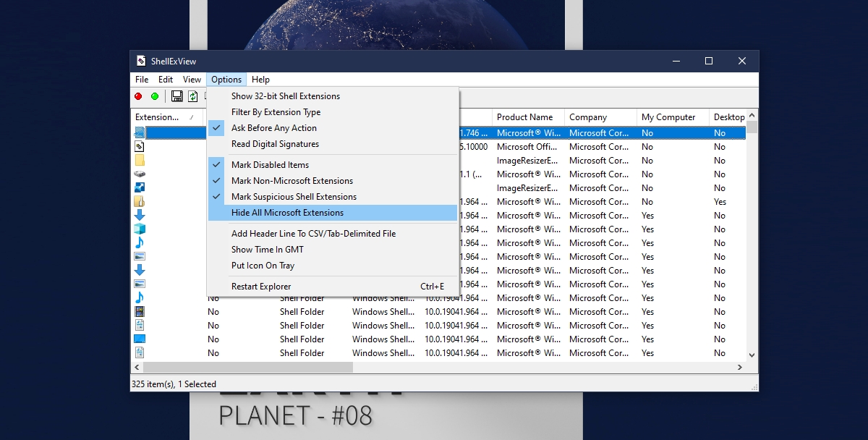The height and width of the screenshot is (440, 868).
Task: Enable Show 32-bit Shell Extensions
Action: 333,96
